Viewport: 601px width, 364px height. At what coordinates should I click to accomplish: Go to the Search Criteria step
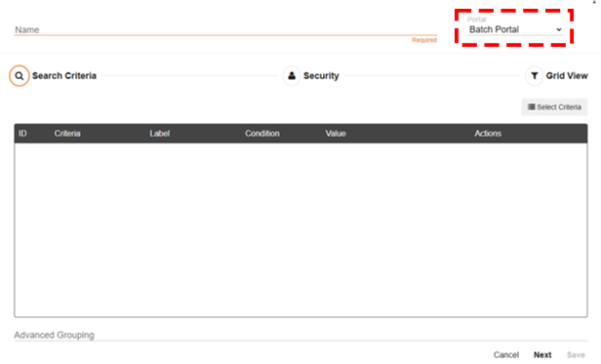64,76
